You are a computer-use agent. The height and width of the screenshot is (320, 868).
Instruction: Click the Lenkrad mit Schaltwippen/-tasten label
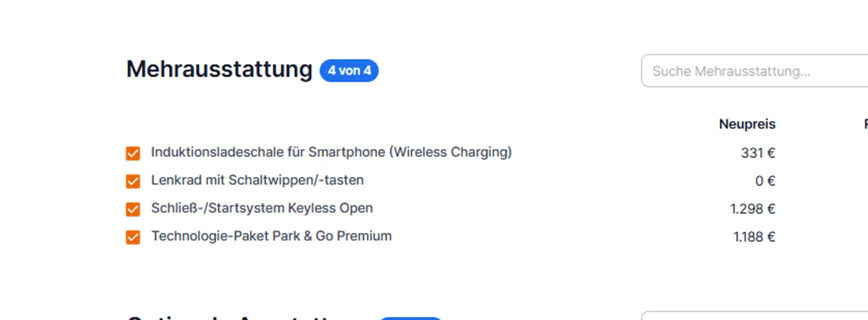click(257, 180)
